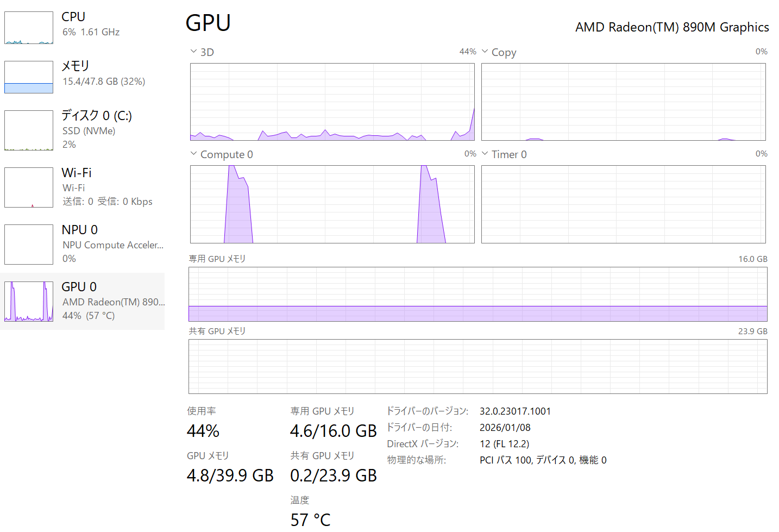Click the 共有 GPU メモリ usage graph
The height and width of the screenshot is (532, 779).
(x=478, y=366)
